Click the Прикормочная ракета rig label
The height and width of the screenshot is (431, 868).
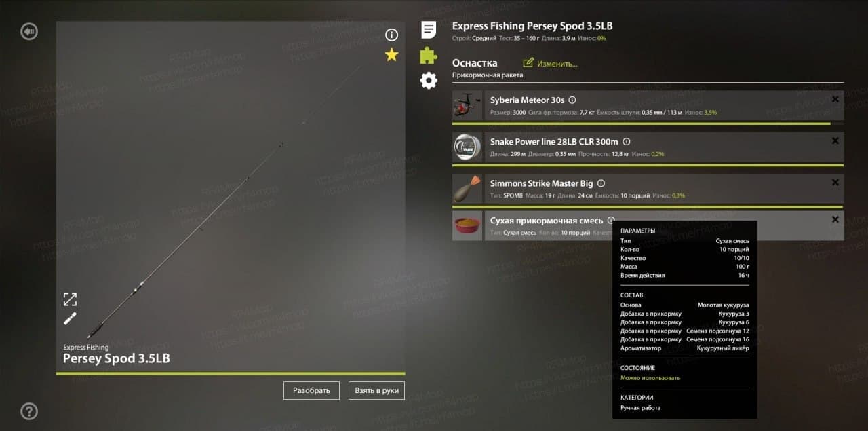coord(488,75)
